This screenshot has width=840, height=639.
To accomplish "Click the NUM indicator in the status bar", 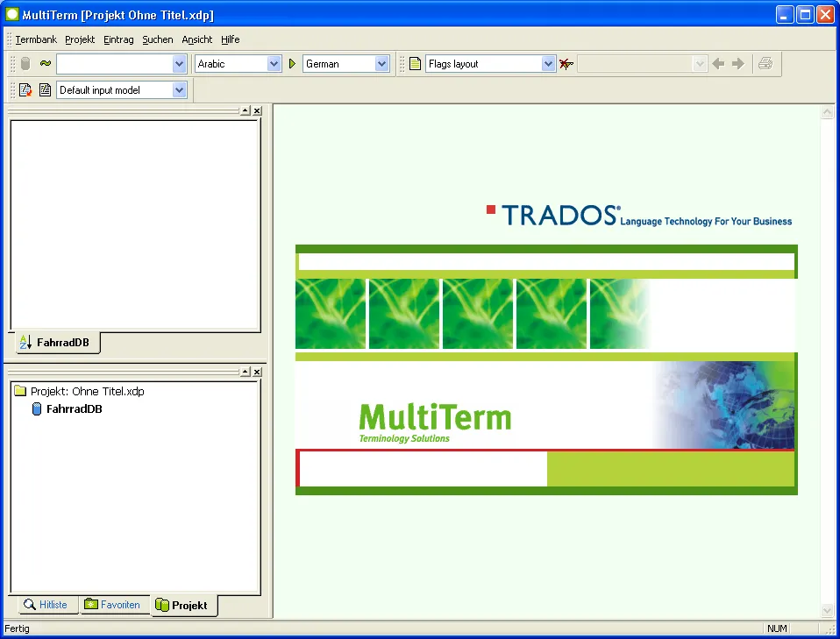I will tap(777, 628).
